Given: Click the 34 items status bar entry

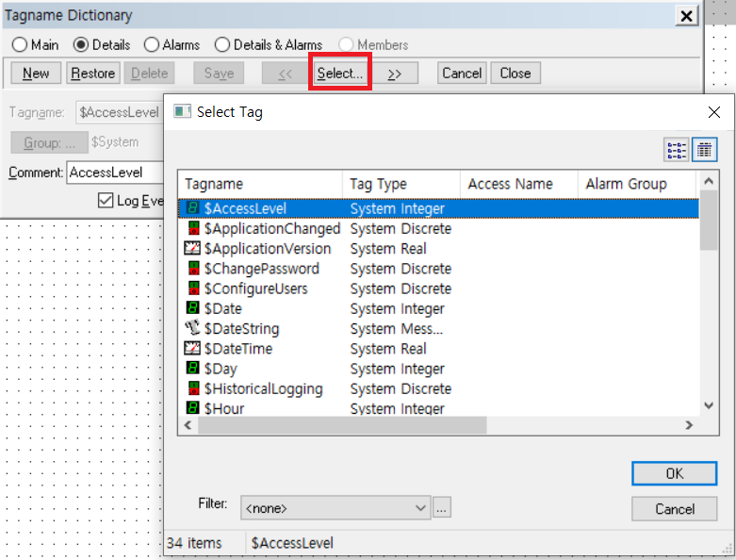Looking at the screenshot, I should [194, 543].
